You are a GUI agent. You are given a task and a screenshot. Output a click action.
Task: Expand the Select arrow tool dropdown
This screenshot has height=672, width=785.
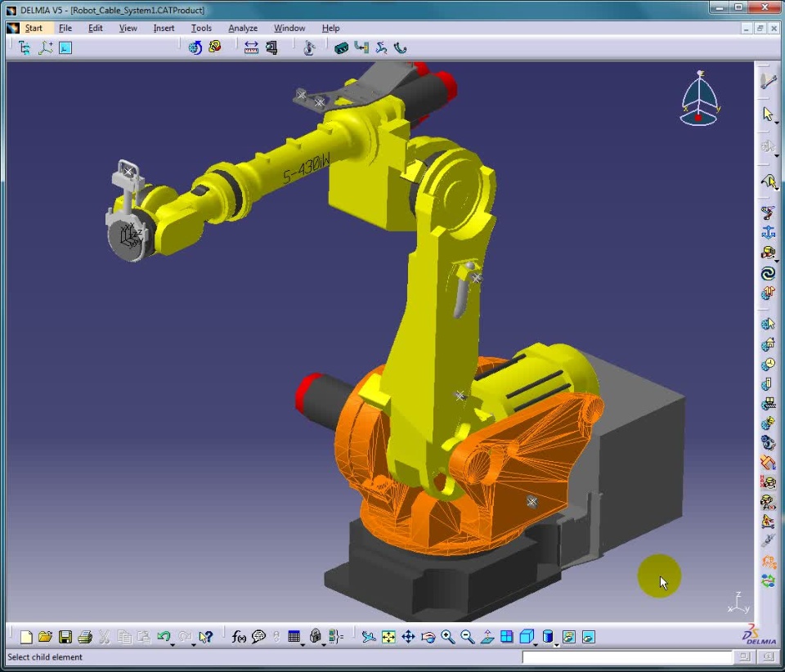[777, 123]
